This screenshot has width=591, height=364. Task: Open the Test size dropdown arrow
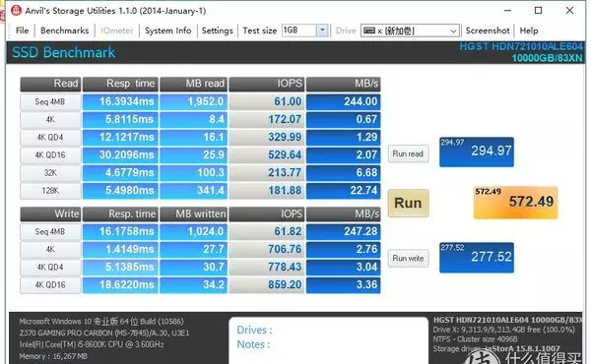pyautogui.click(x=322, y=30)
